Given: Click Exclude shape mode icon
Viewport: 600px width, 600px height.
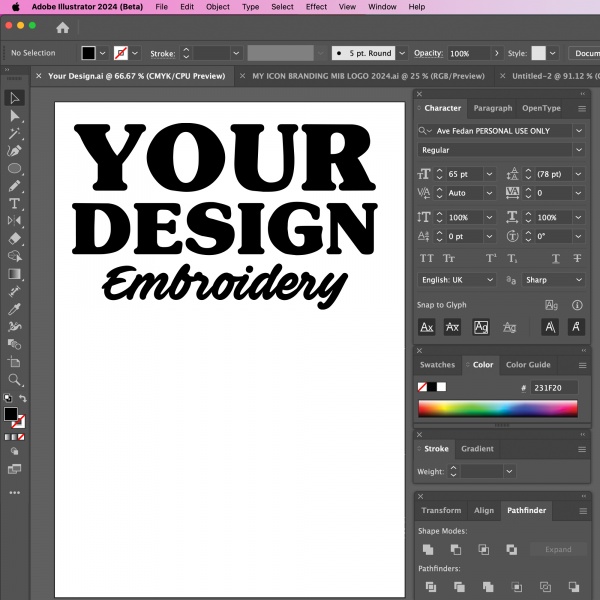Looking at the screenshot, I should tap(512, 549).
